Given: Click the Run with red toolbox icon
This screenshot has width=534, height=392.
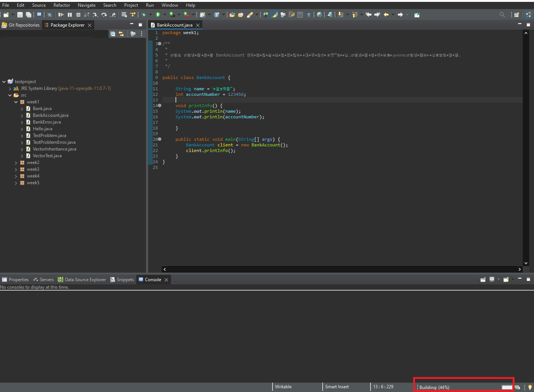Looking at the screenshot, I should (186, 15).
